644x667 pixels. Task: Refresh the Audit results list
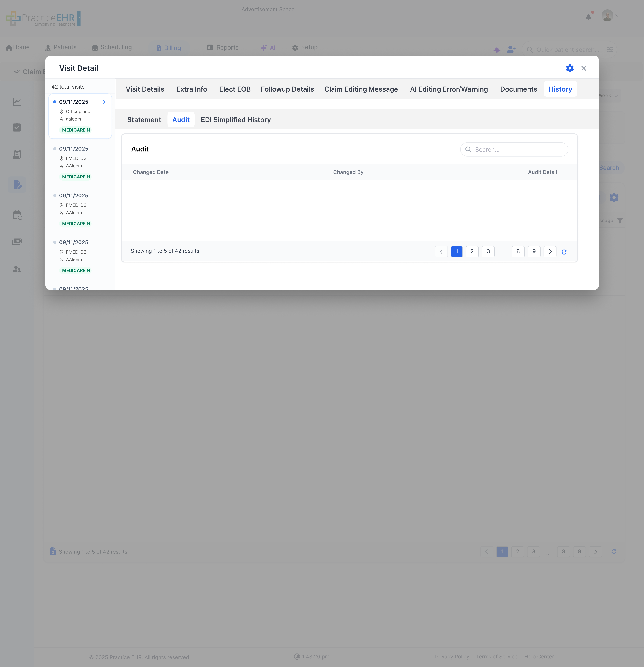tap(564, 252)
